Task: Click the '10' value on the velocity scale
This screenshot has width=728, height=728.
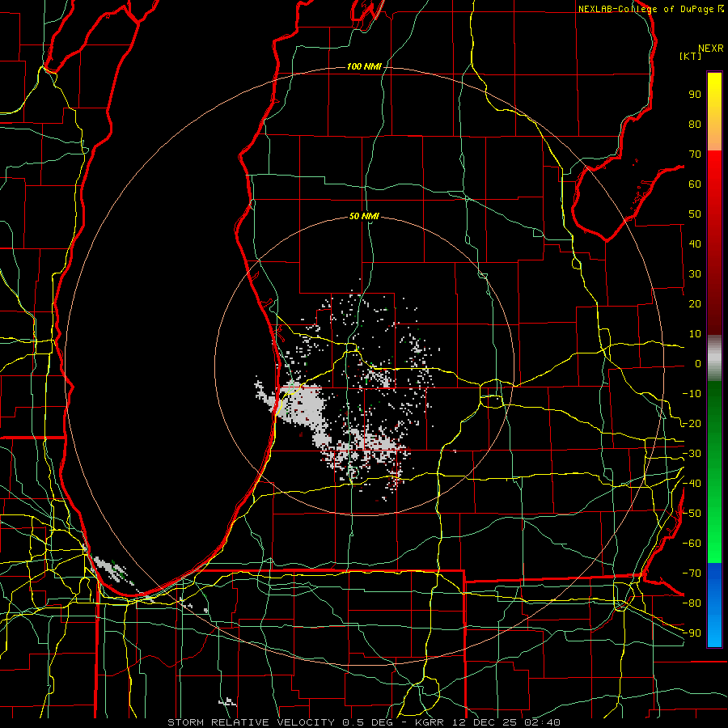Action: [695, 334]
